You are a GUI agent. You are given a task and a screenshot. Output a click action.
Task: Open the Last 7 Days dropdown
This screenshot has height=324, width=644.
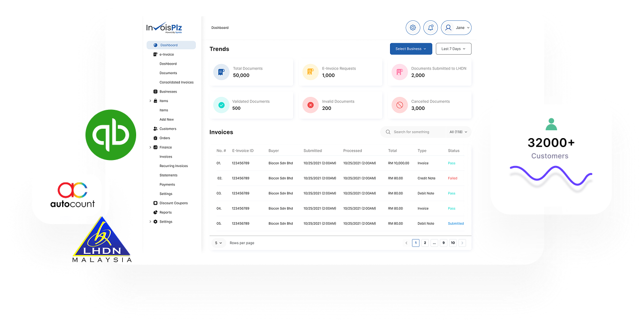pos(453,49)
